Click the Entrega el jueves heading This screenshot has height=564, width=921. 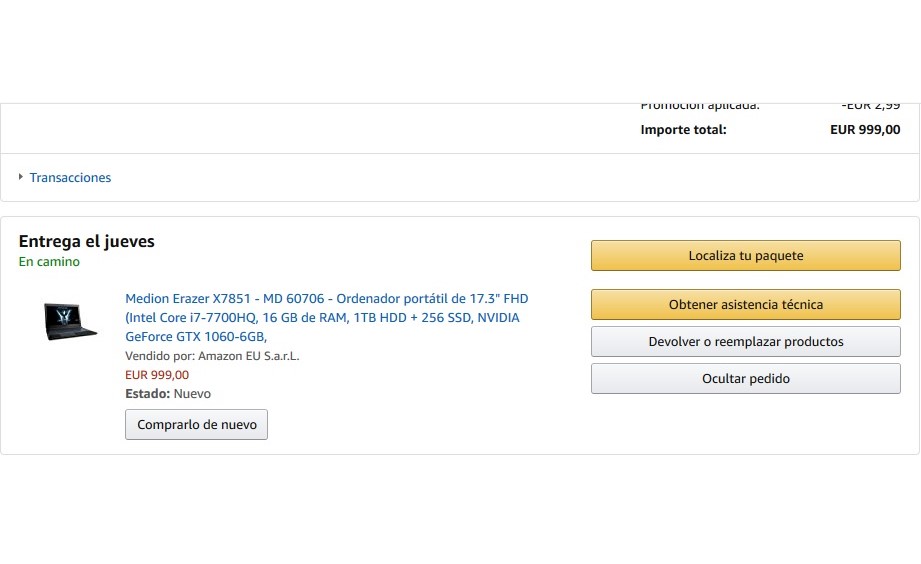pyautogui.click(x=87, y=241)
